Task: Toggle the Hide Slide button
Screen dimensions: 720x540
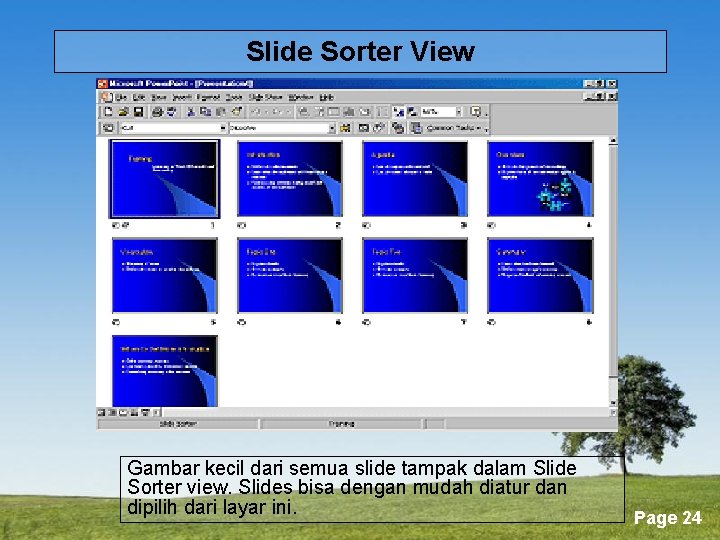Action: click(364, 128)
